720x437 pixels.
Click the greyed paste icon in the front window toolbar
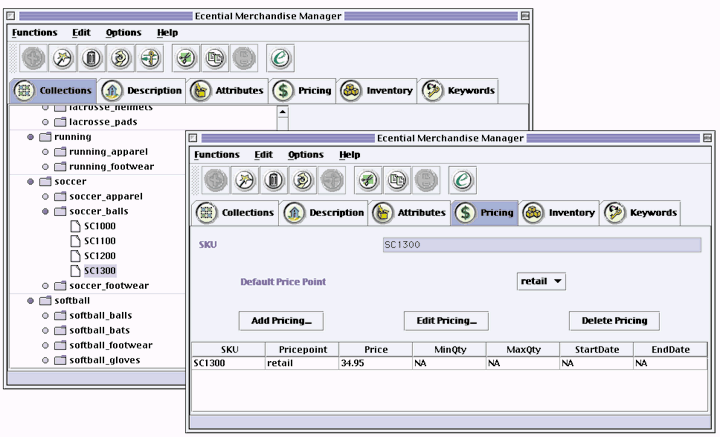point(426,180)
